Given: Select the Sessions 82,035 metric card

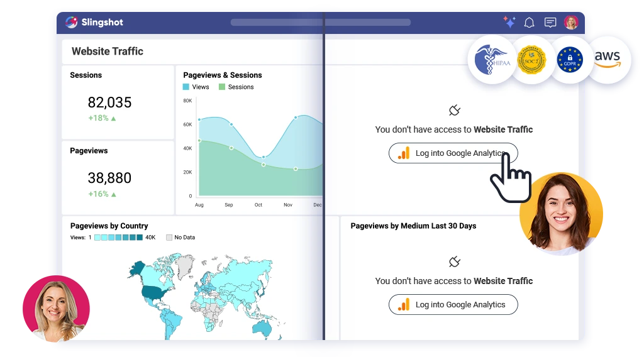Looking at the screenshot, I should 118,102.
